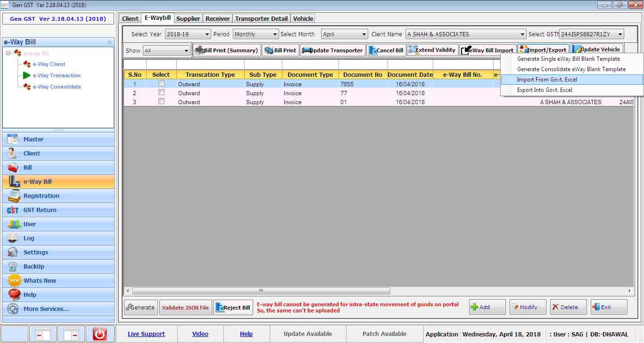Open the Select Year dropdown
Viewport: 644px width, 343px height.
[x=207, y=34]
